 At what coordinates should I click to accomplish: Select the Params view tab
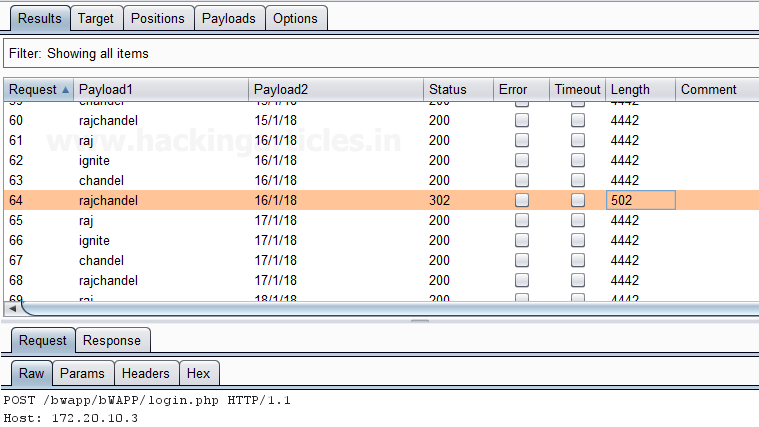pos(82,373)
